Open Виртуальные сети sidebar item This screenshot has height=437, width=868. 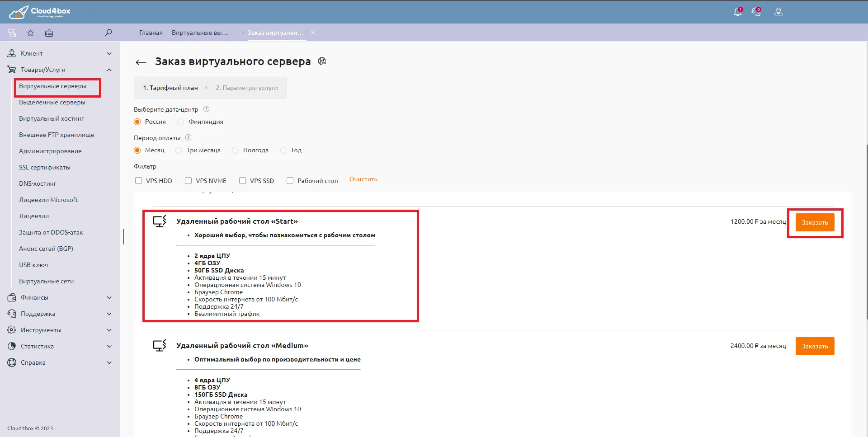point(47,281)
